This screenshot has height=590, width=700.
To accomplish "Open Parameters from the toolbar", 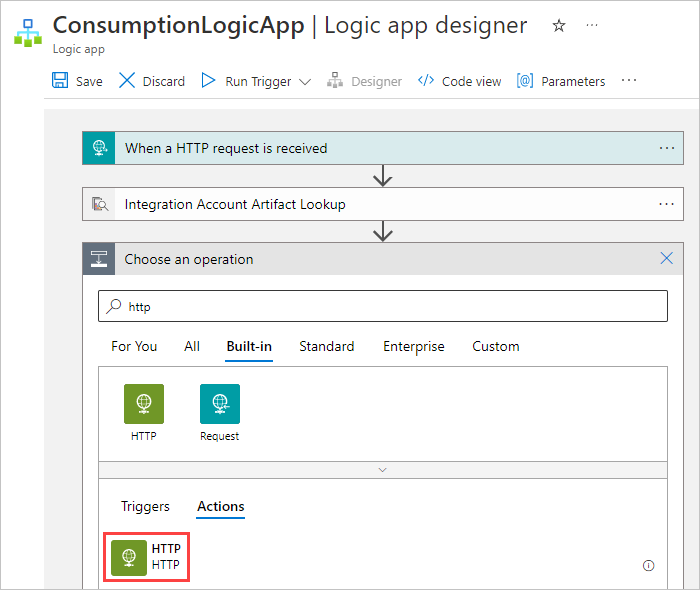I will click(x=561, y=81).
